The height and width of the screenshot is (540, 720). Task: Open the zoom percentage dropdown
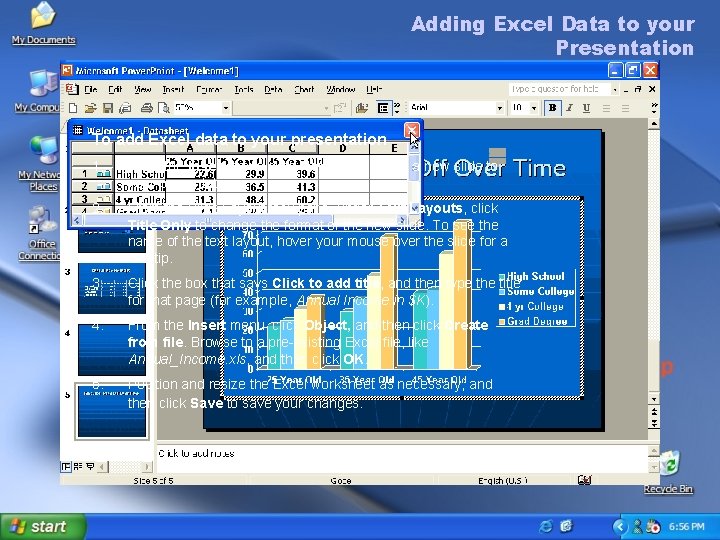click(x=225, y=108)
